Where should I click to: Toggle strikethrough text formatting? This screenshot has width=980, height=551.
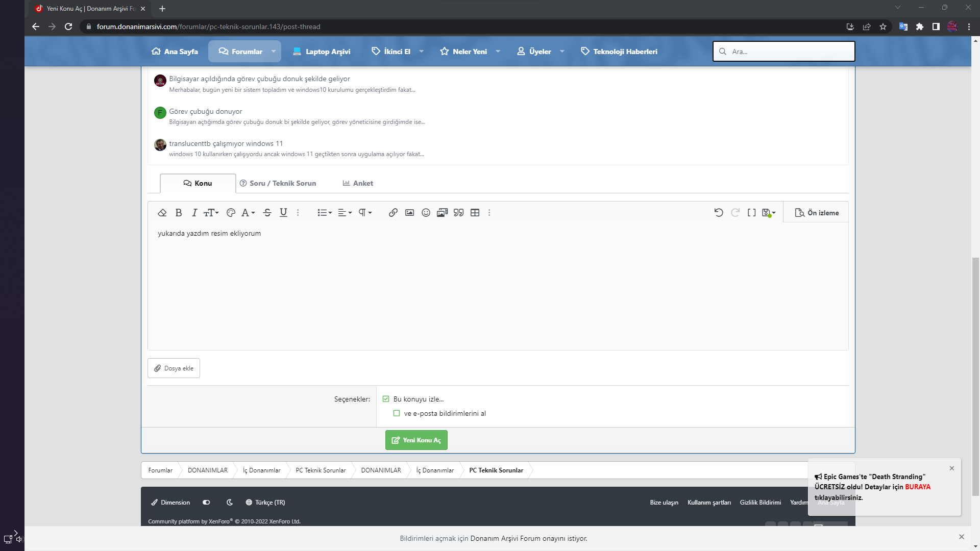267,213
